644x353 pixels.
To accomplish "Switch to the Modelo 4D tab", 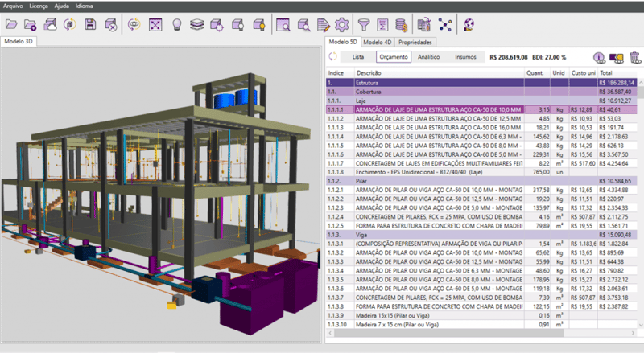I will 377,43.
